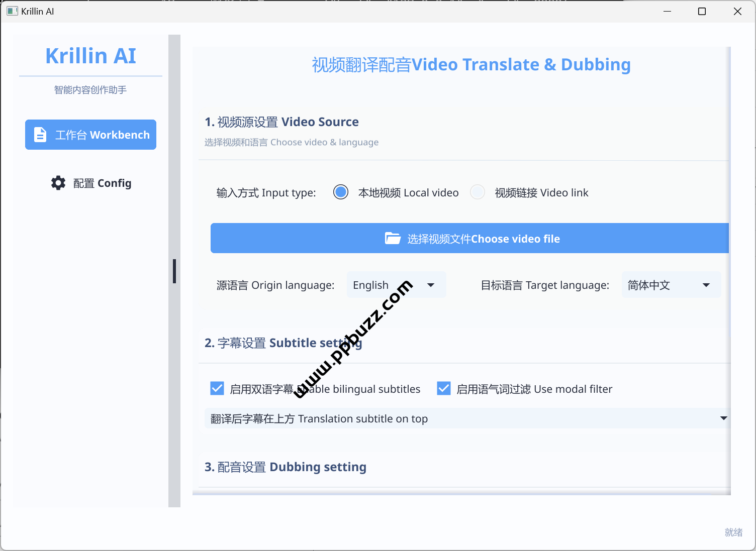
Task: Expand Translation subtitle on top dropdown
Action: (x=467, y=418)
